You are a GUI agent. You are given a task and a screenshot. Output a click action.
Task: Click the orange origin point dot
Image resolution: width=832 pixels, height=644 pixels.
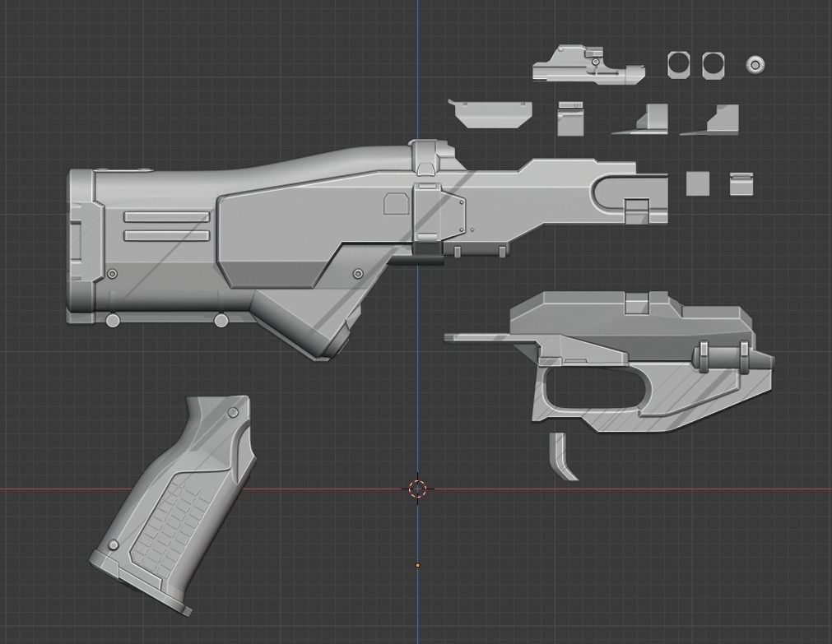pos(417,566)
